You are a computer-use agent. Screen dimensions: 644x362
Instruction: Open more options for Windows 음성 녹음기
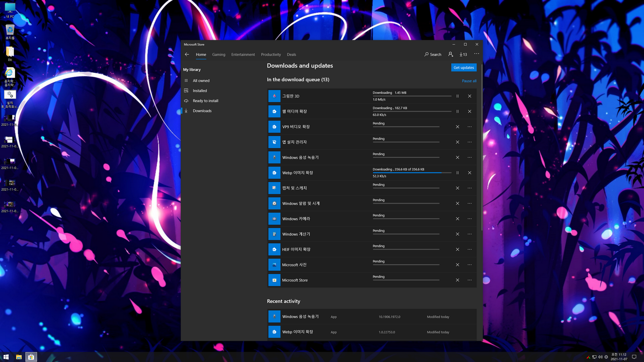point(470,157)
